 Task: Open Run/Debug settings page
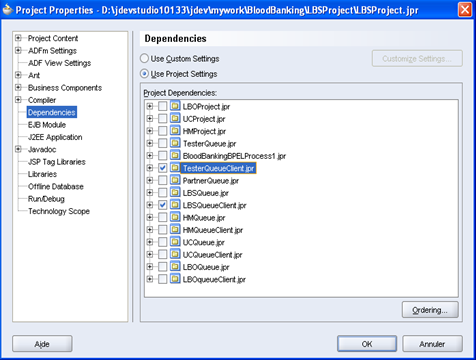46,199
